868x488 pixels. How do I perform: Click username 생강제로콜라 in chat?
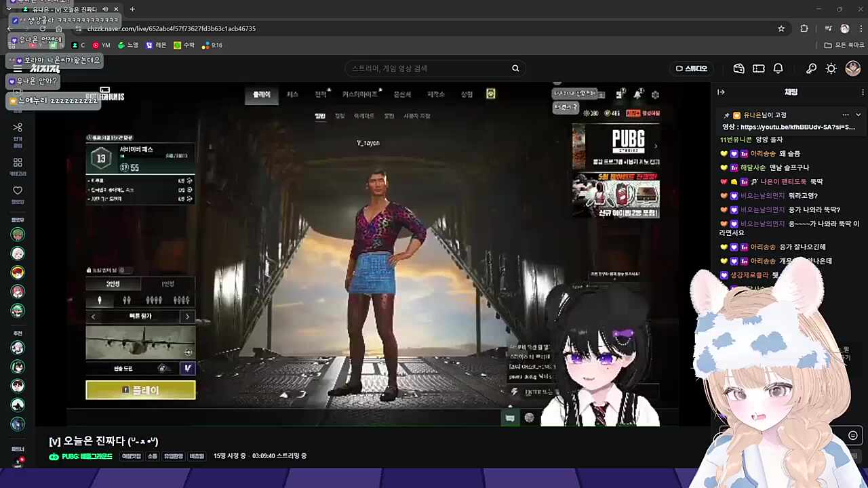pos(749,275)
